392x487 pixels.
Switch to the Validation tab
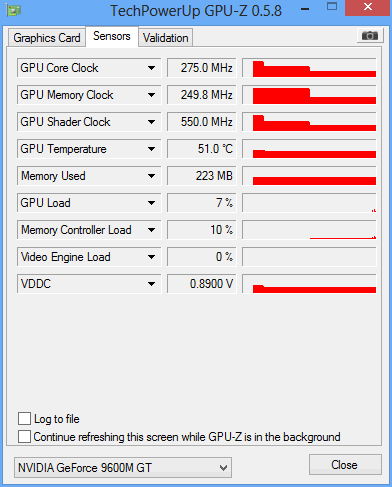pos(166,38)
